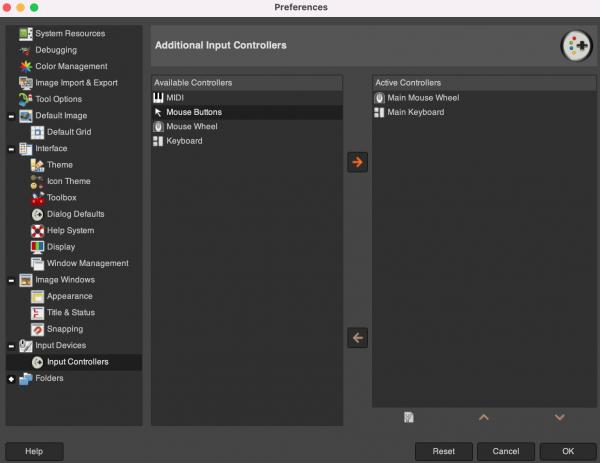
Task: Select Main Keyboard in Active Controllers
Action: 484,112
